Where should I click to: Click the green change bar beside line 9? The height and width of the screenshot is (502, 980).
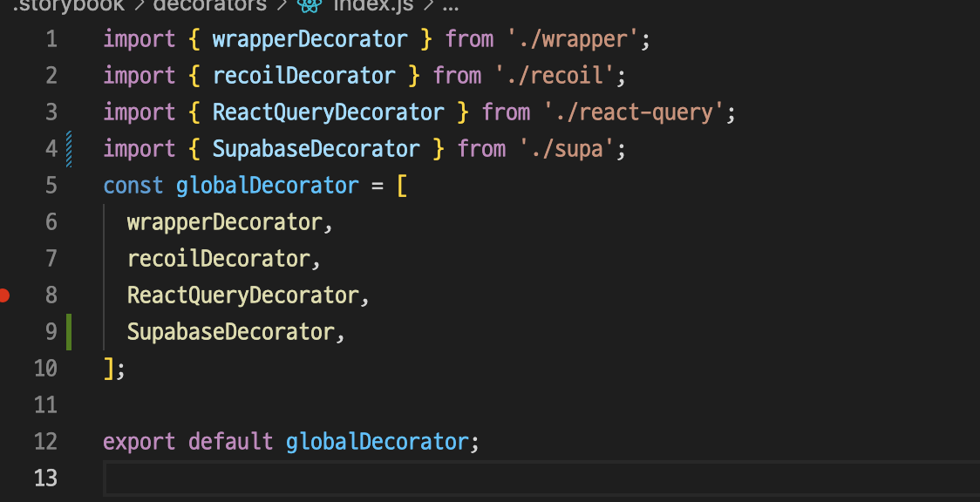coord(69,331)
